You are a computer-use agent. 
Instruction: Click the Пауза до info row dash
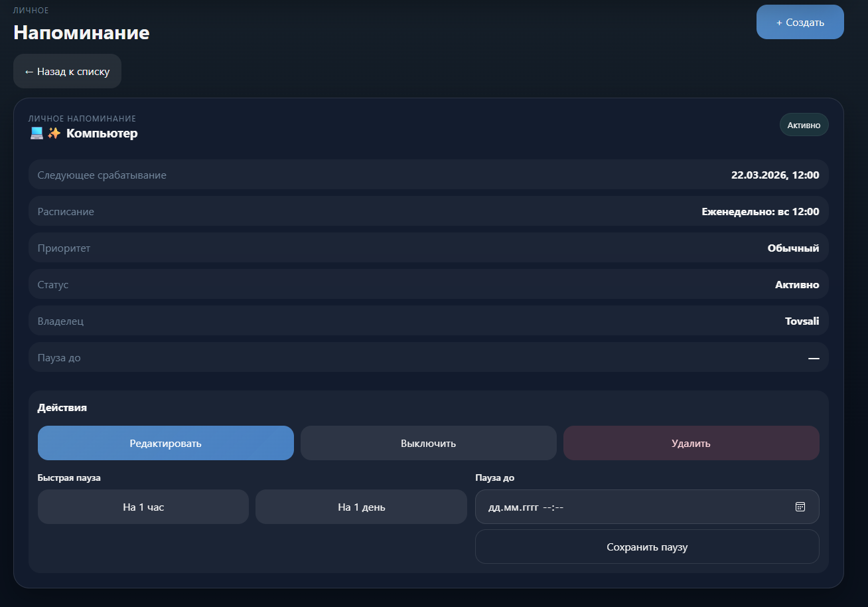coord(813,358)
